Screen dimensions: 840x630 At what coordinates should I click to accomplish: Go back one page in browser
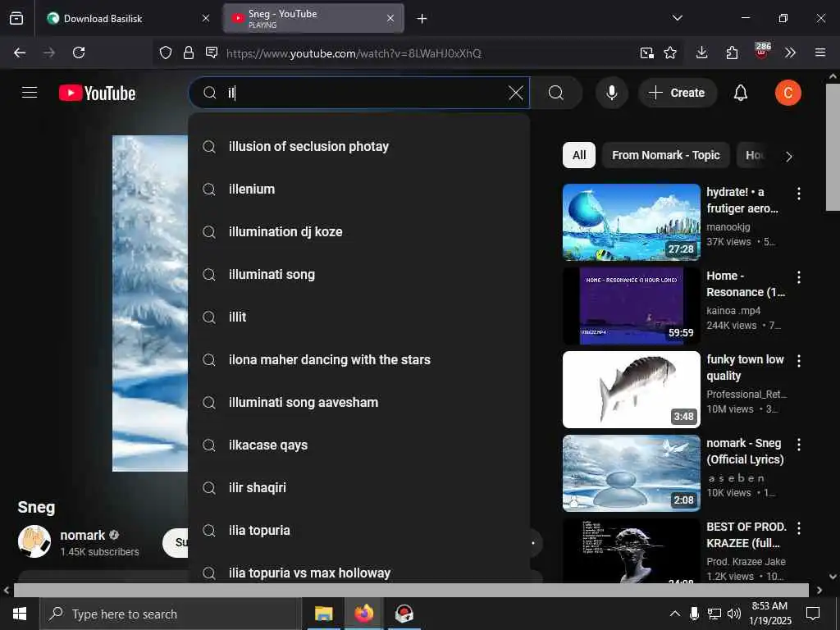click(20, 52)
